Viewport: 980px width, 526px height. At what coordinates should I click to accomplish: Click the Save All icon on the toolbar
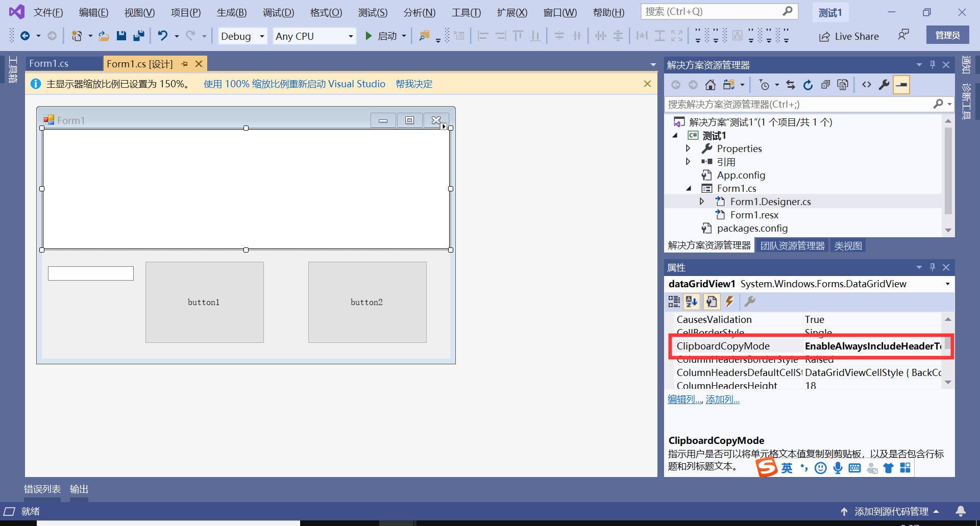pos(138,36)
